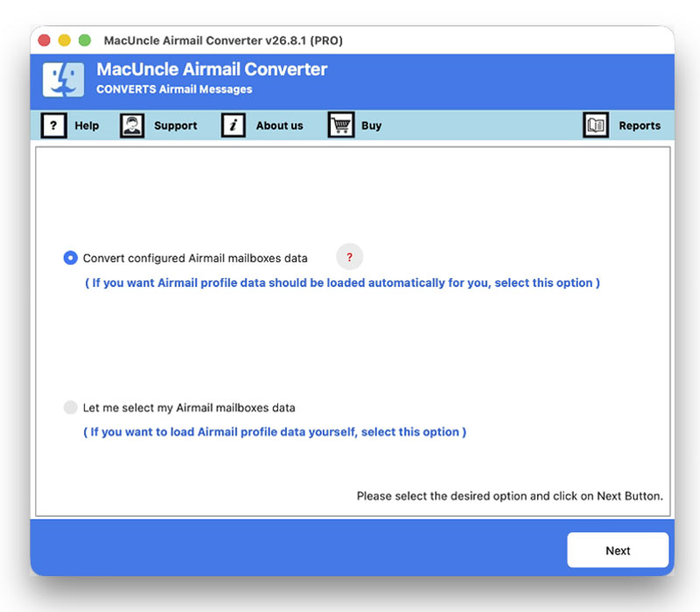Click the 'MacUncle Airmail Converter' header title
Viewport: 700px width, 612px height.
212,69
